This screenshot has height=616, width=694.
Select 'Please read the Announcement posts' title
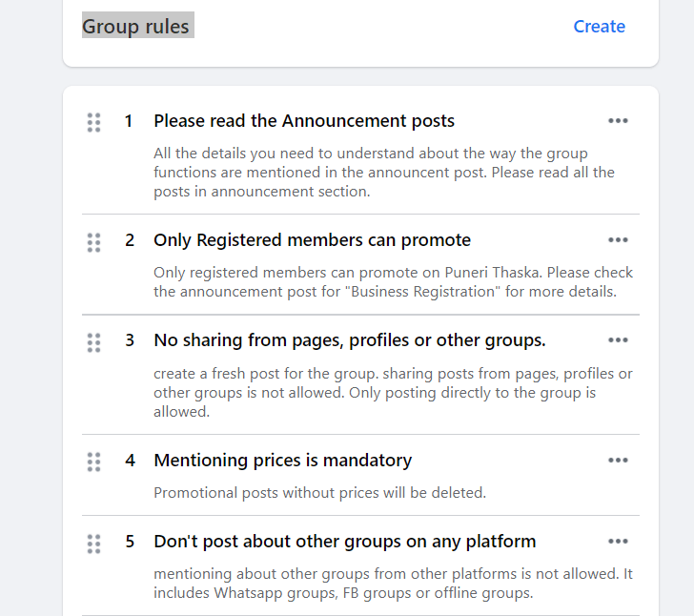coord(304,121)
